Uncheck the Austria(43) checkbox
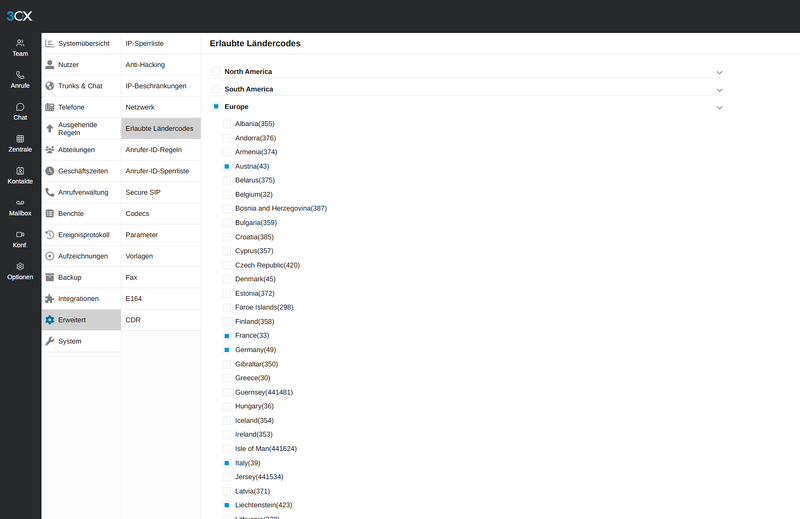This screenshot has width=800, height=519. (227, 166)
